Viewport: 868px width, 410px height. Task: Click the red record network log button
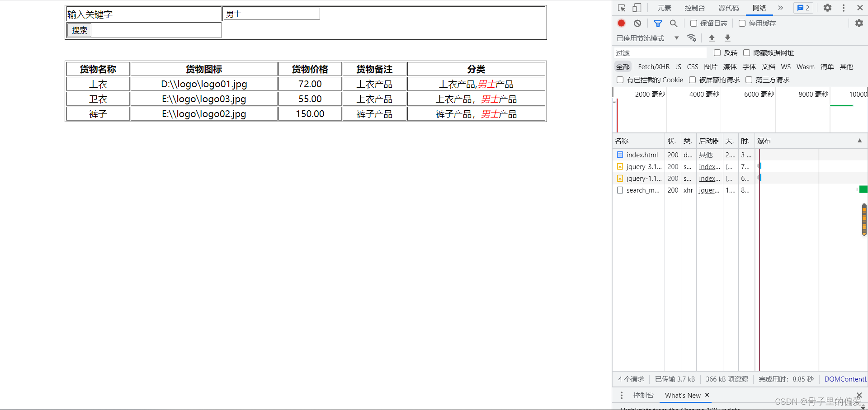[621, 23]
